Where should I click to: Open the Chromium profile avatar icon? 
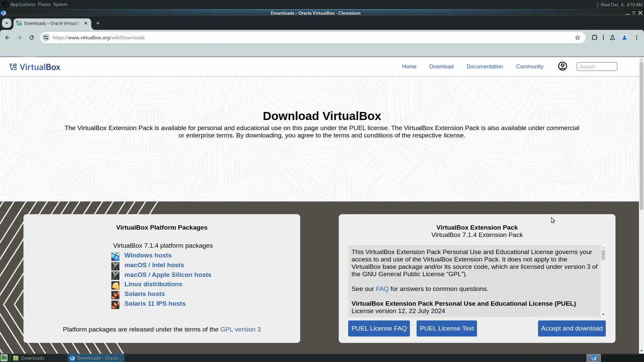point(624,38)
